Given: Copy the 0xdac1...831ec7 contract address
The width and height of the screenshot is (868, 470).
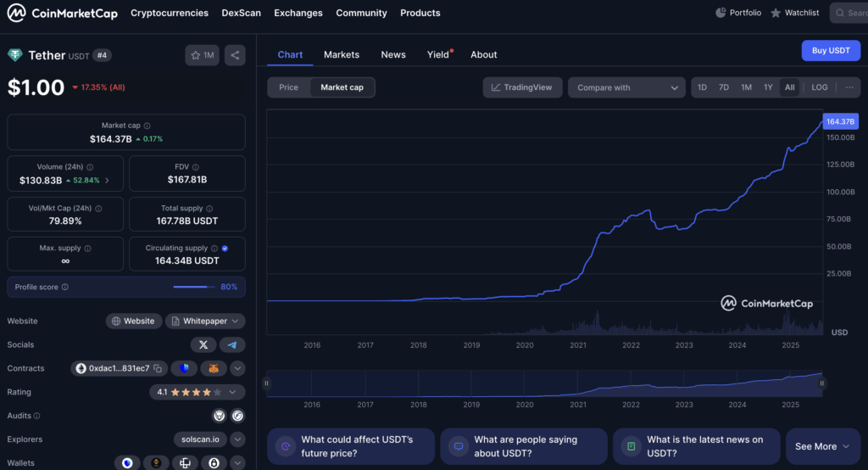Looking at the screenshot, I should pyautogui.click(x=158, y=368).
